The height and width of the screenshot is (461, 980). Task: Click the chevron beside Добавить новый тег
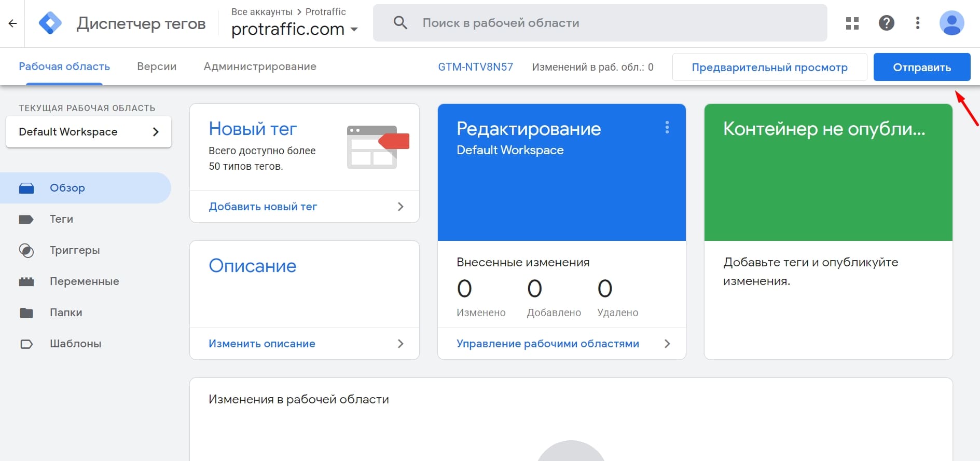pos(401,207)
